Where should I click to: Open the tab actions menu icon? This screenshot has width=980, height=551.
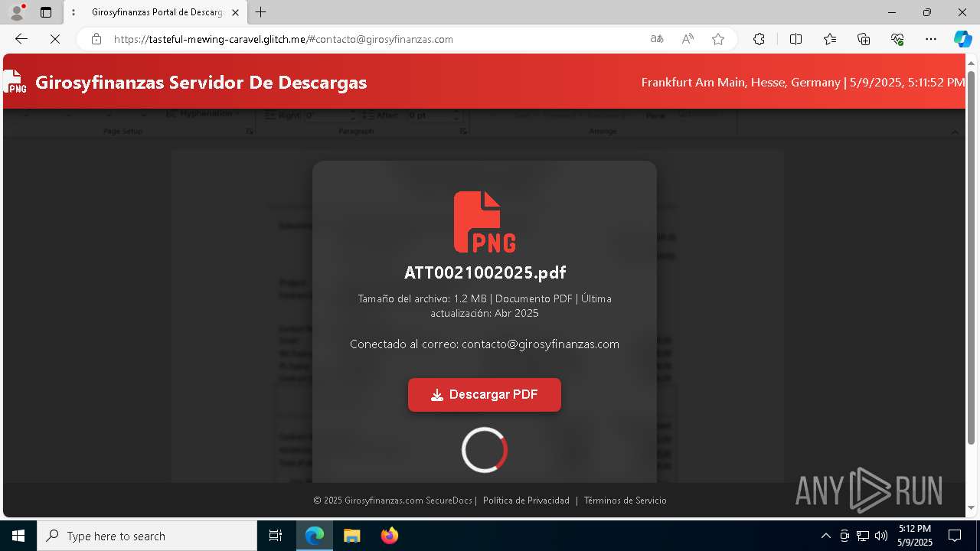point(46,12)
